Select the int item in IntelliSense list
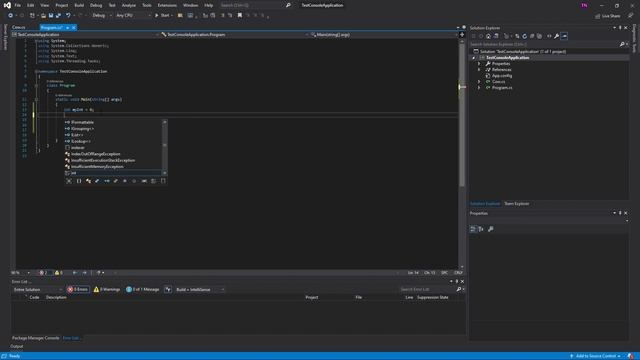The height and width of the screenshot is (360, 640). coord(113,173)
